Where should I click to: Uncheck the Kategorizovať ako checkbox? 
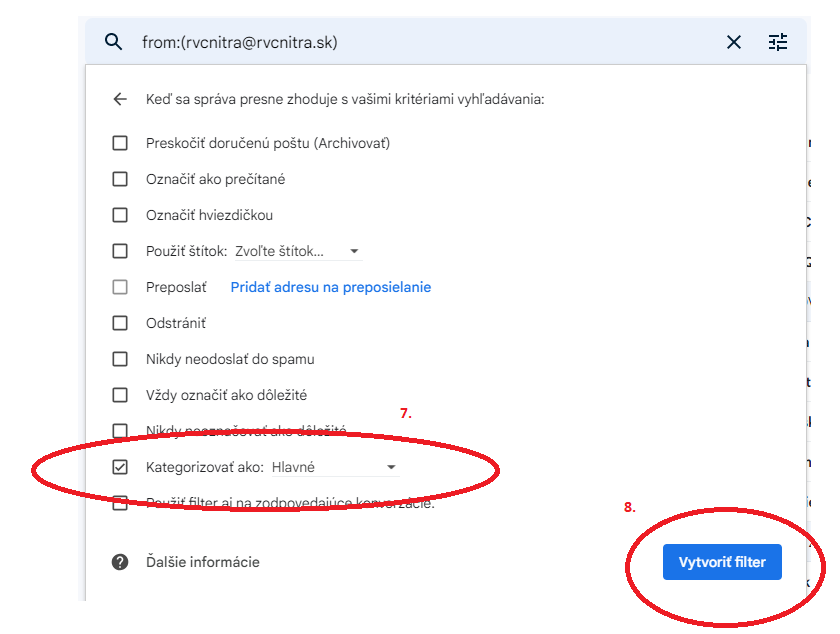pyautogui.click(x=120, y=467)
